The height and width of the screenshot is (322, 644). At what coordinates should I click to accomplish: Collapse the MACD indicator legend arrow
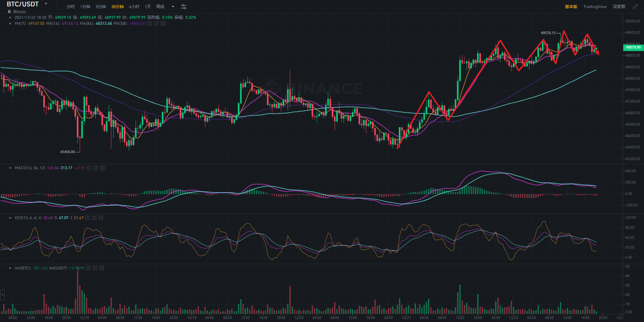tap(10, 168)
